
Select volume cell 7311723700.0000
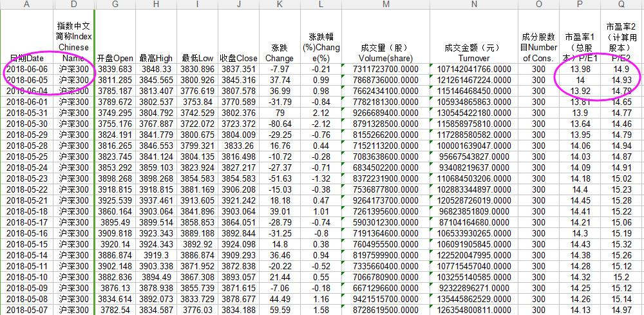tap(386, 69)
